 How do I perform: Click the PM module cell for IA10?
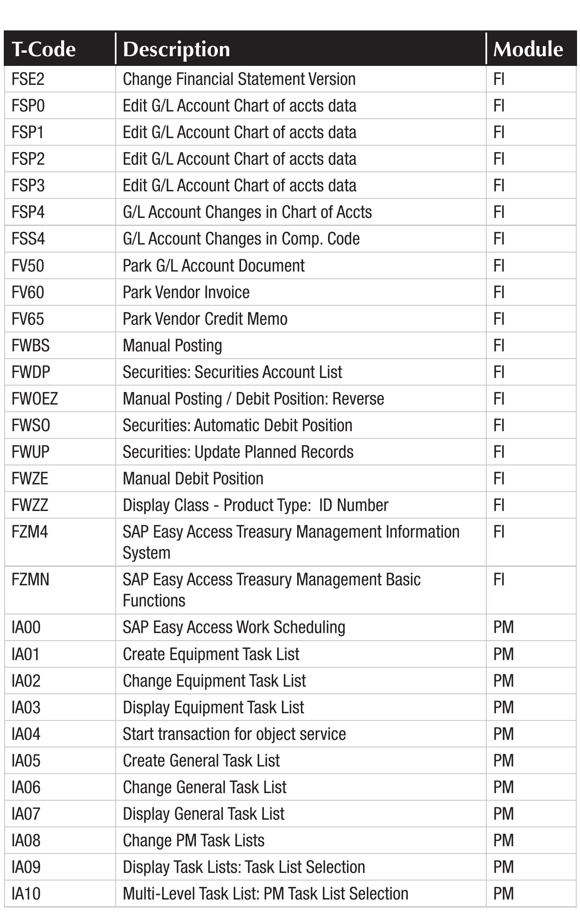504,894
